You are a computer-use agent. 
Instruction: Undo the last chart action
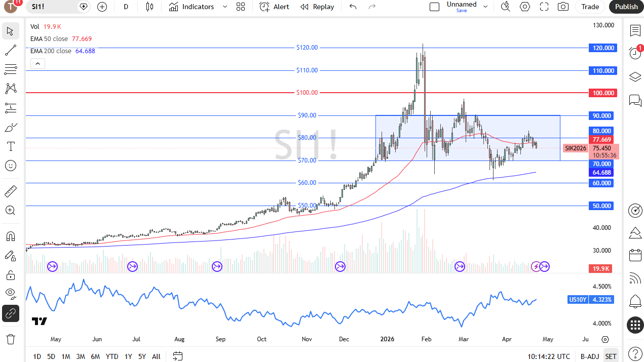(353, 7)
